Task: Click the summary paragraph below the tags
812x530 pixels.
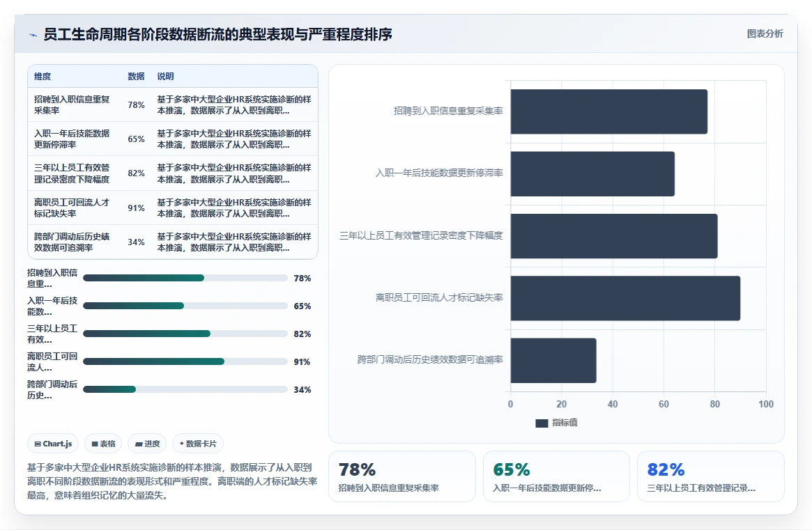Action: (x=172, y=481)
